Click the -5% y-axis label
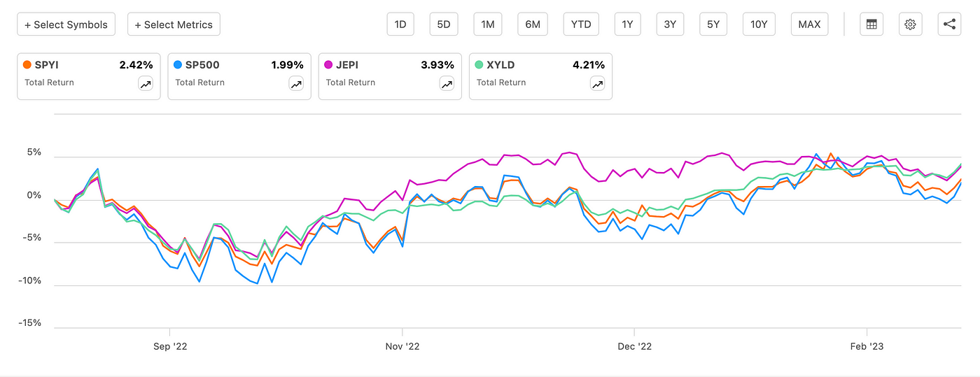 [32, 238]
